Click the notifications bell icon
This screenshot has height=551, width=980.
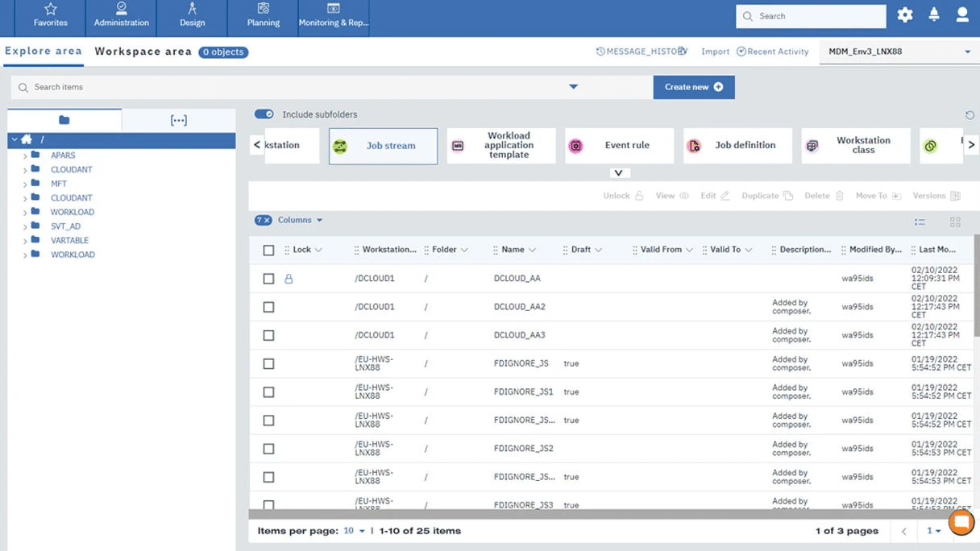(x=934, y=14)
